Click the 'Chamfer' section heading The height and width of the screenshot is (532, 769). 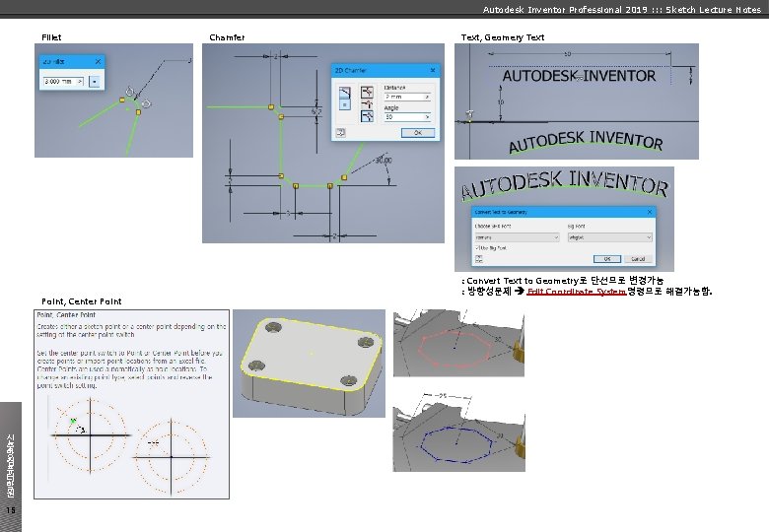point(227,37)
